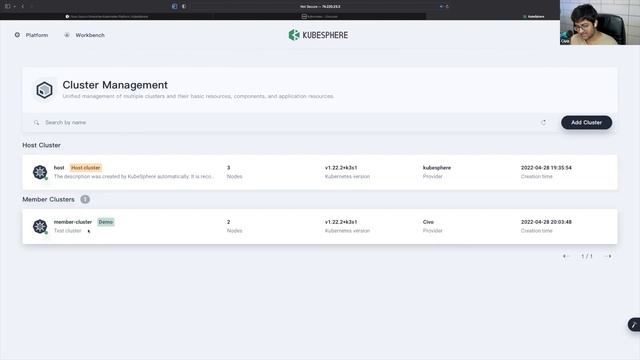This screenshot has height=360, width=640.
Task: Click the Cluster Management cube icon
Action: coord(44,90)
